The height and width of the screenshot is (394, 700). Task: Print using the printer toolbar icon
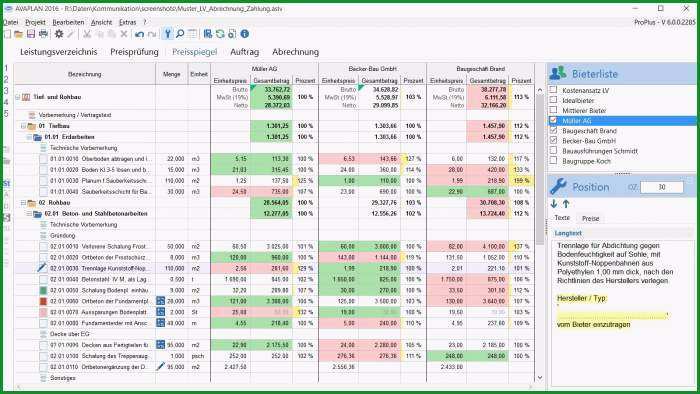[43, 34]
